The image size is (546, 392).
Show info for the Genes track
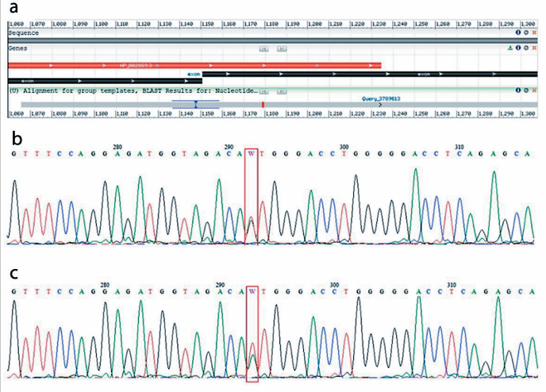(x=517, y=48)
